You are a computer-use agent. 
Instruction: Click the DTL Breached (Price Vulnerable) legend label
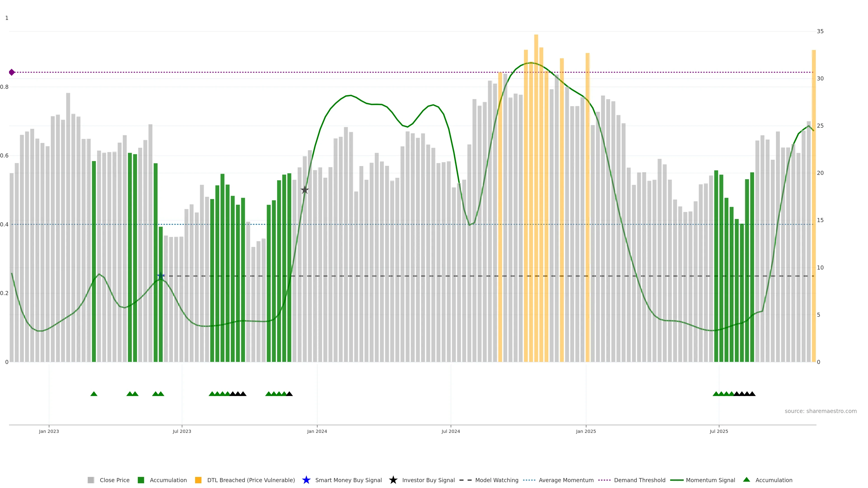pos(251,480)
